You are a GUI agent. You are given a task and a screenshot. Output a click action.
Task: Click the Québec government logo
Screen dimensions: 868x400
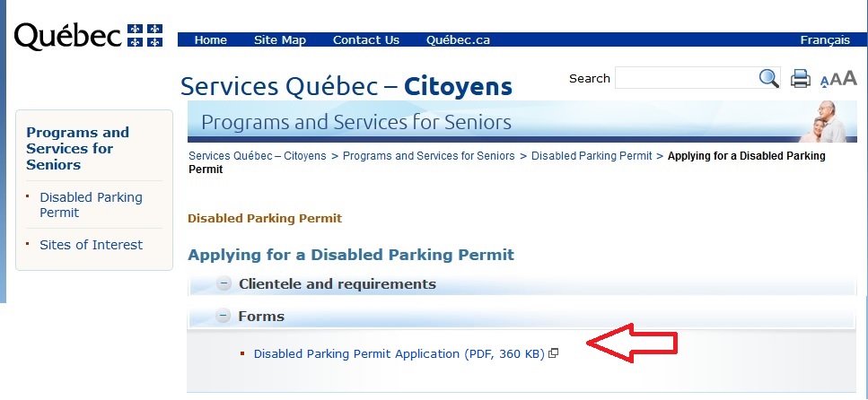(88, 36)
